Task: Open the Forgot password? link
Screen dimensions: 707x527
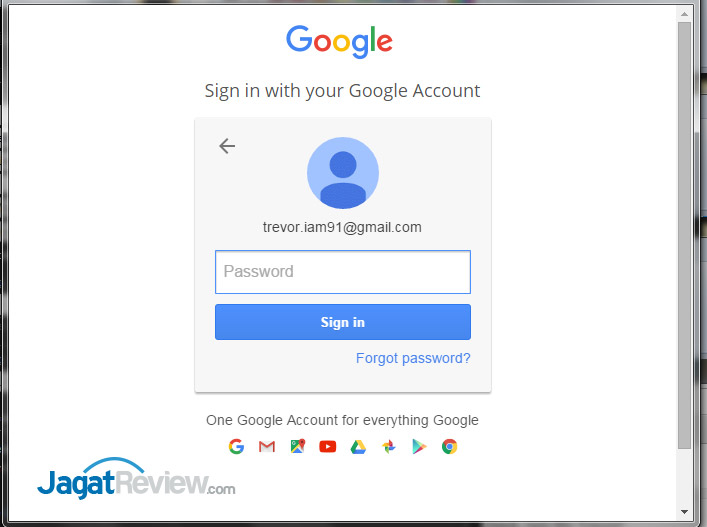Action: pos(413,358)
